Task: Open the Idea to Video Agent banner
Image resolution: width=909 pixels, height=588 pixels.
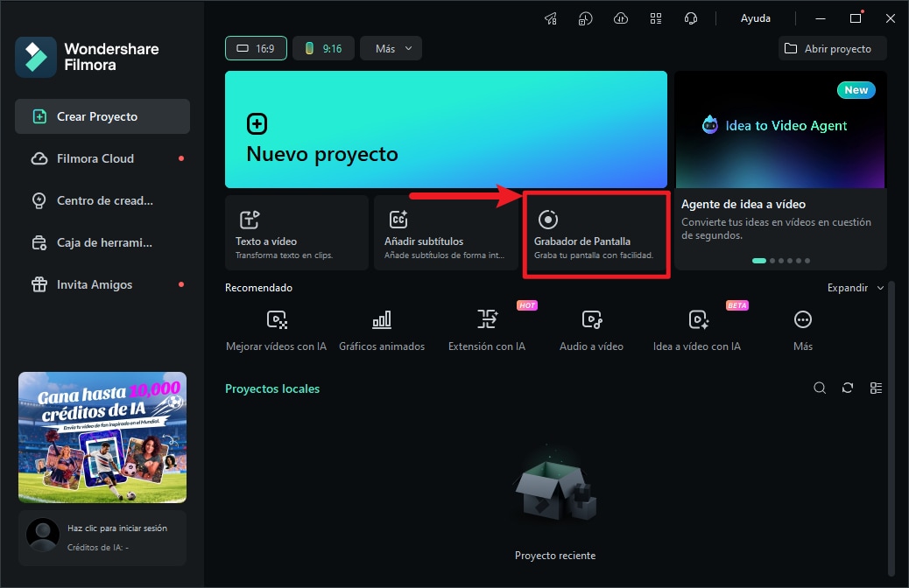Action: coord(780,129)
